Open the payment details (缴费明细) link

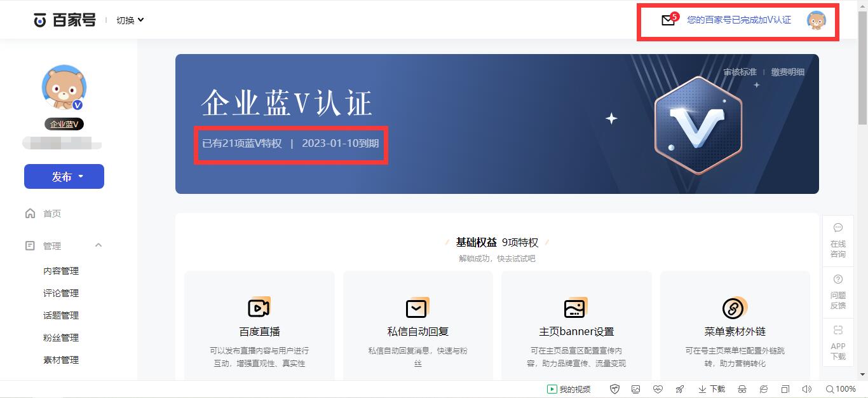[788, 72]
